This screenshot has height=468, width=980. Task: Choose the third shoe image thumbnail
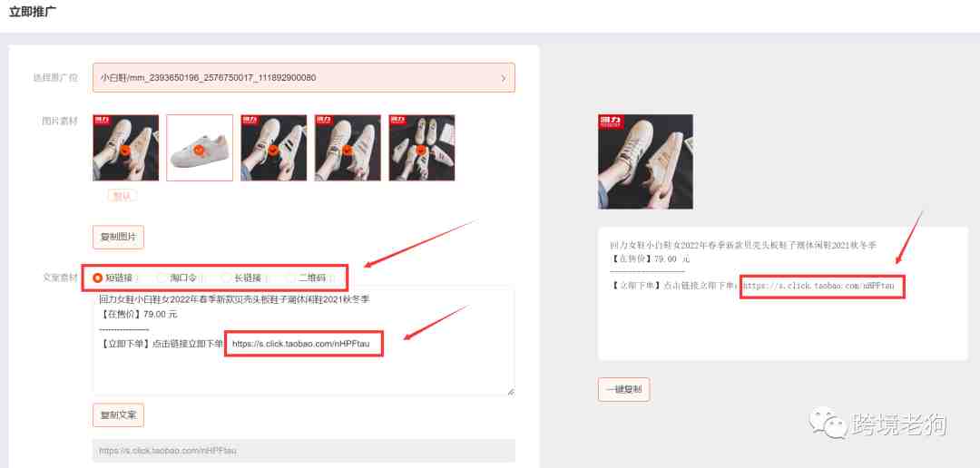pos(274,148)
